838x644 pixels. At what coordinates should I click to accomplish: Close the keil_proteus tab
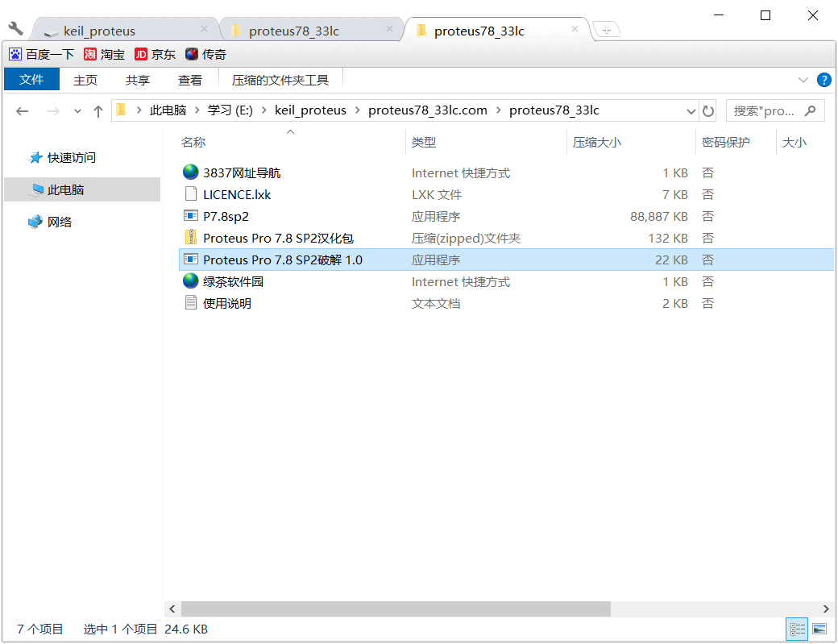204,29
